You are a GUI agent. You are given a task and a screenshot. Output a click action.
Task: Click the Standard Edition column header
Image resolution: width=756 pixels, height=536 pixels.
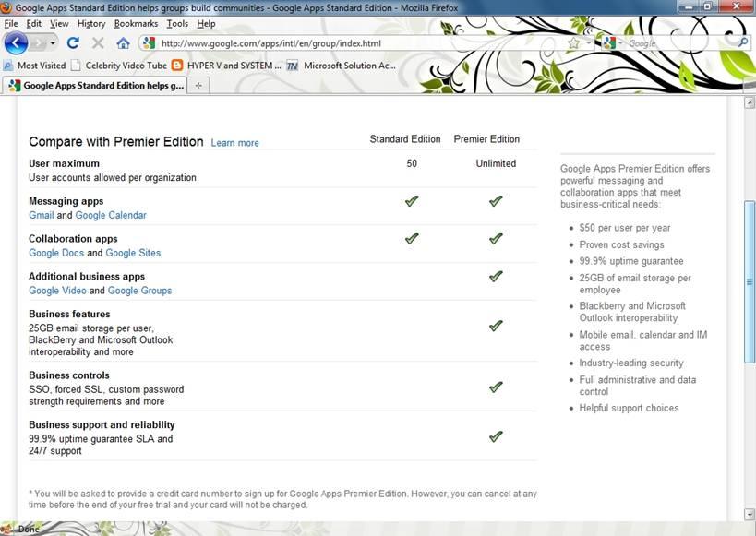(405, 138)
